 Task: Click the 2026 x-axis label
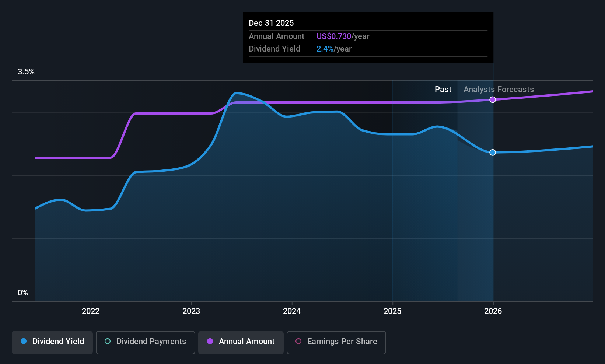493,311
